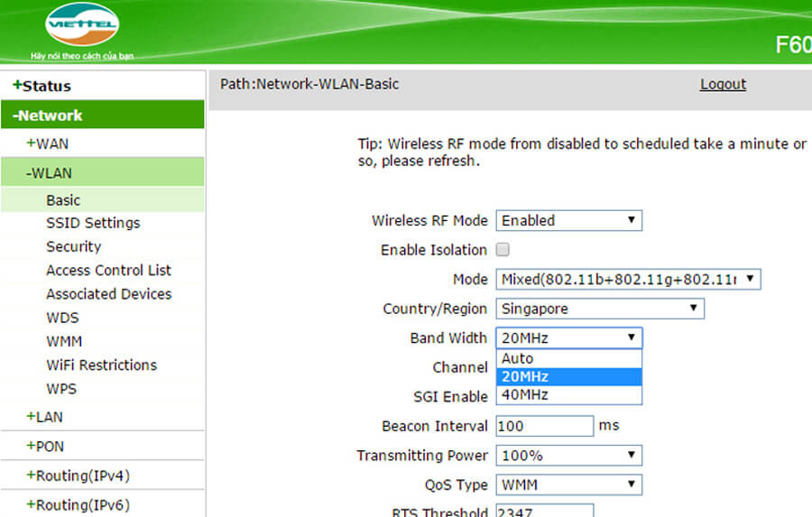Open the Wireless RF Mode dropdown
812x517 pixels.
(x=568, y=220)
